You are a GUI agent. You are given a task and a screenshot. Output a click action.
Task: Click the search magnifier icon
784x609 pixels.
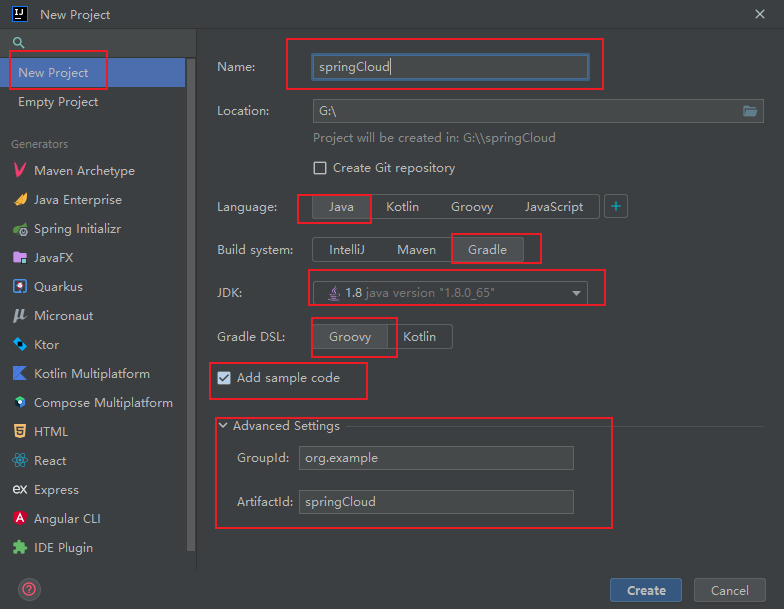click(18, 42)
